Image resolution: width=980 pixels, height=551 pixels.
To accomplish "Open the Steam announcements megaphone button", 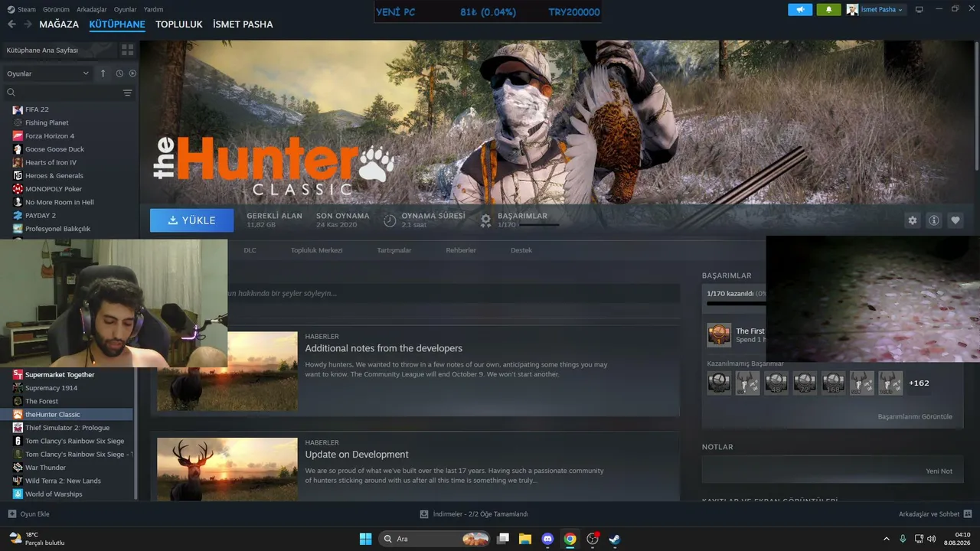I will click(x=800, y=10).
